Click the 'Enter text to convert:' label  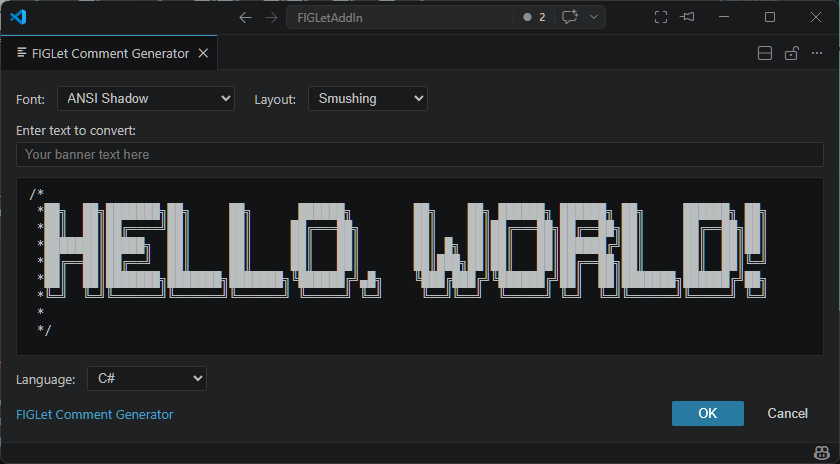pos(76,131)
